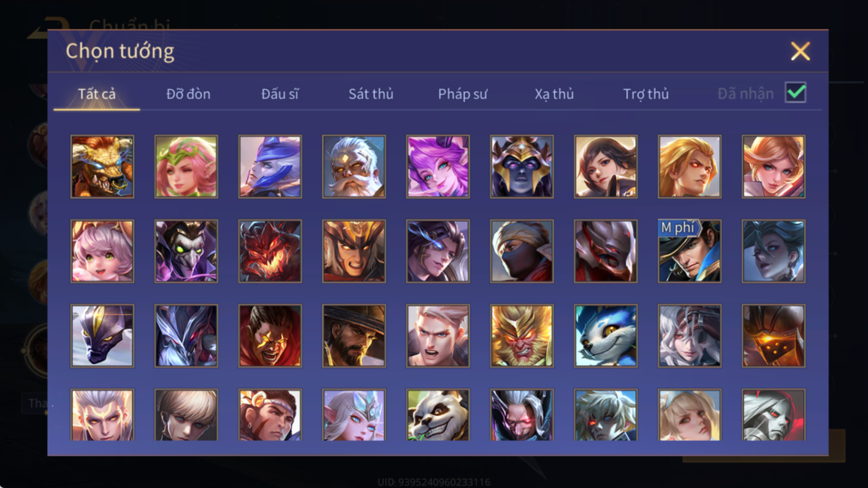Image resolution: width=868 pixels, height=488 pixels.
Task: Pick the pink-haired child hero portrait
Action: click(x=102, y=251)
